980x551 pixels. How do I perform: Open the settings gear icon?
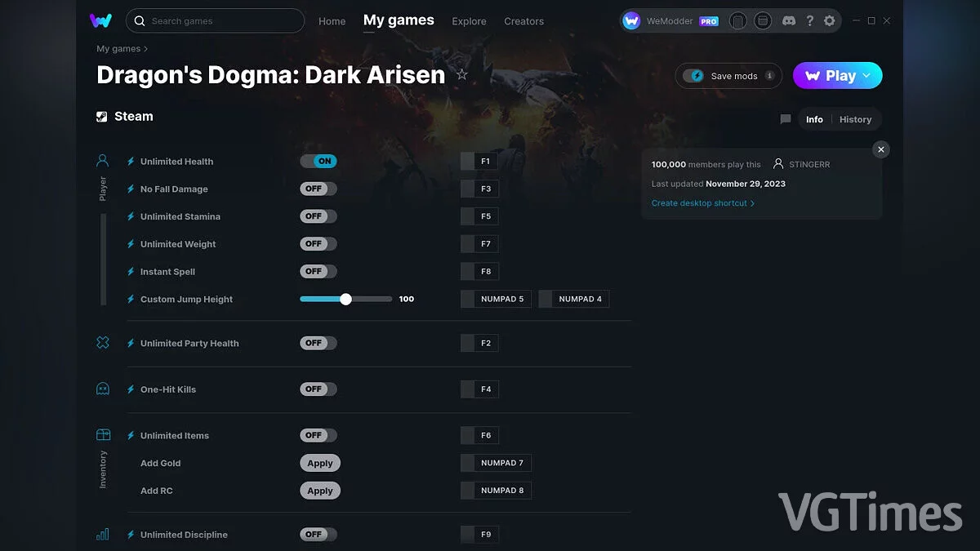click(830, 20)
